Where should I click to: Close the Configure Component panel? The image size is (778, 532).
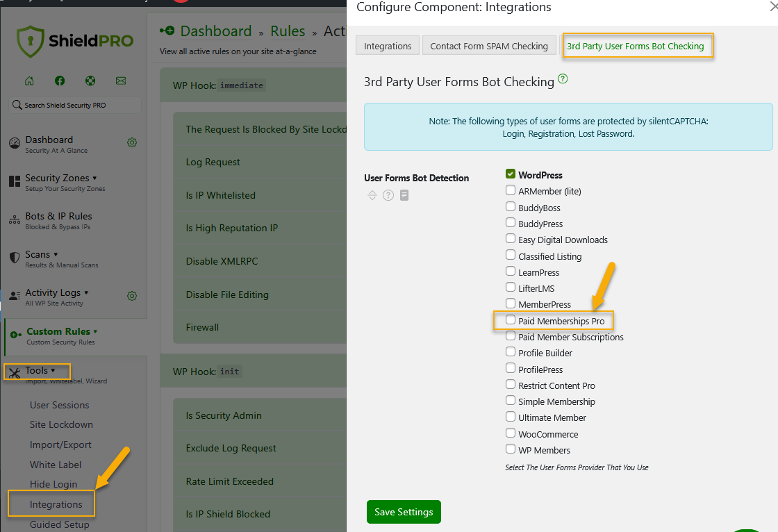[x=773, y=6]
